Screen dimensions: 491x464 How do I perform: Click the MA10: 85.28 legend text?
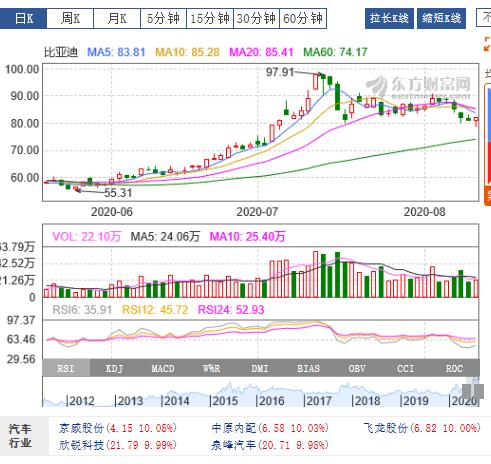tap(188, 52)
